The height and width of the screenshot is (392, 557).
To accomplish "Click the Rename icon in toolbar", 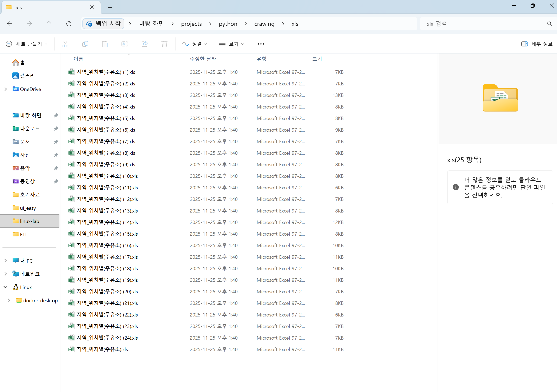I will [x=125, y=44].
